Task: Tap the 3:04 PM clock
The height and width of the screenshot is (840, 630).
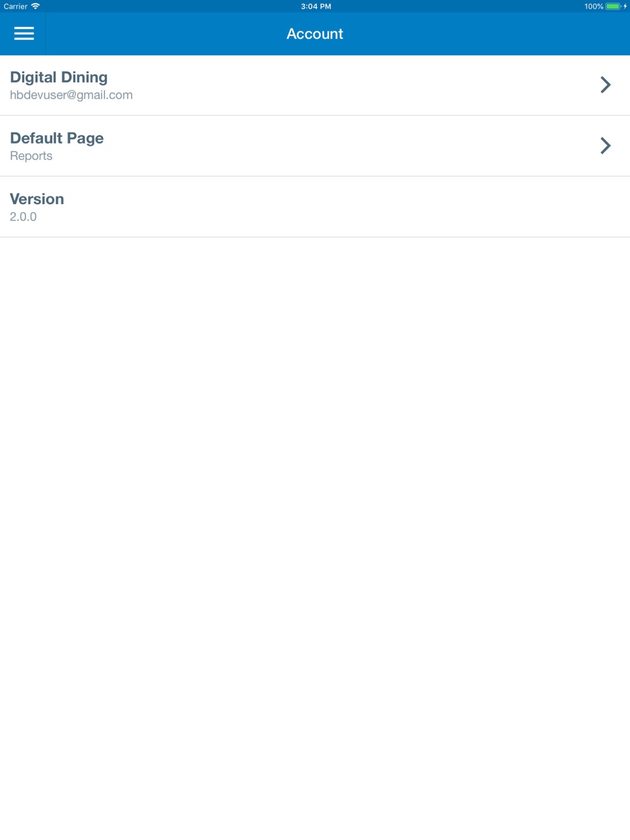Action: click(316, 6)
